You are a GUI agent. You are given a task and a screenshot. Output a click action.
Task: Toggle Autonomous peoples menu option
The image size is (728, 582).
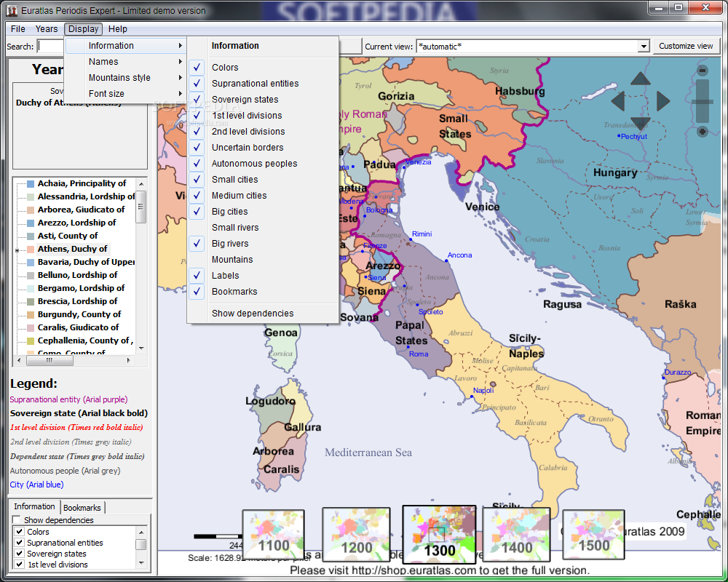pos(263,164)
